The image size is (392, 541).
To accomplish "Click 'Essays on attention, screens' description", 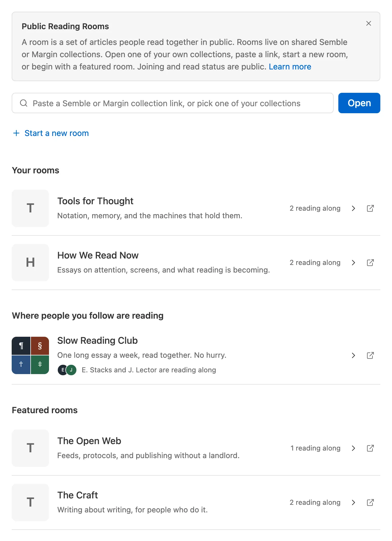I will 164,270.
